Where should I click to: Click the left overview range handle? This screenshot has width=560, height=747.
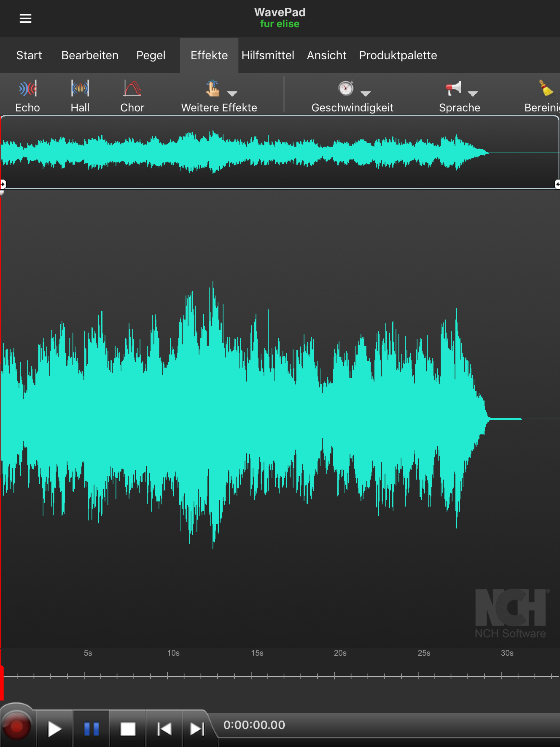click(3, 184)
